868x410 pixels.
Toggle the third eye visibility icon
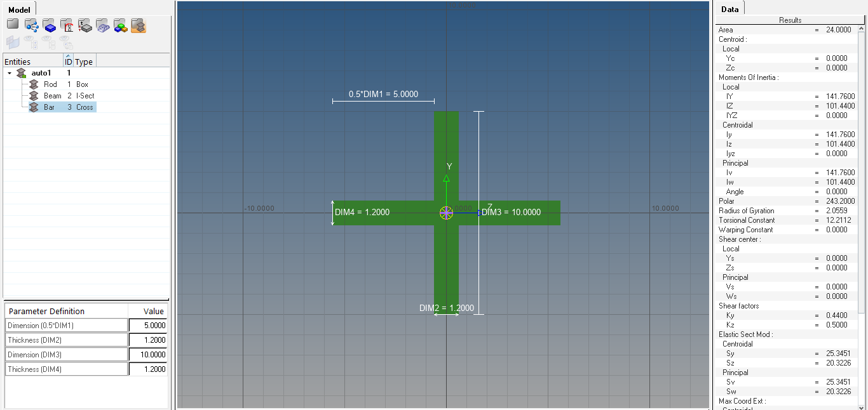click(65, 41)
